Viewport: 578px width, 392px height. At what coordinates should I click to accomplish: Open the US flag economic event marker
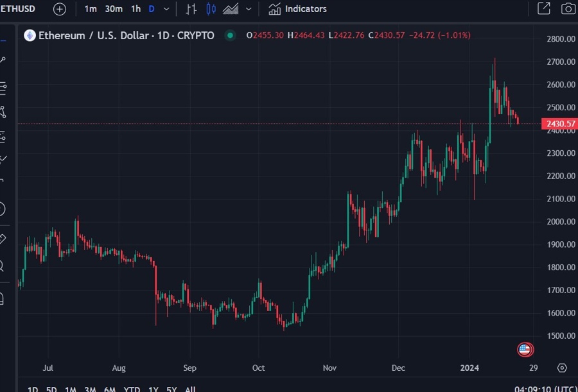524,349
